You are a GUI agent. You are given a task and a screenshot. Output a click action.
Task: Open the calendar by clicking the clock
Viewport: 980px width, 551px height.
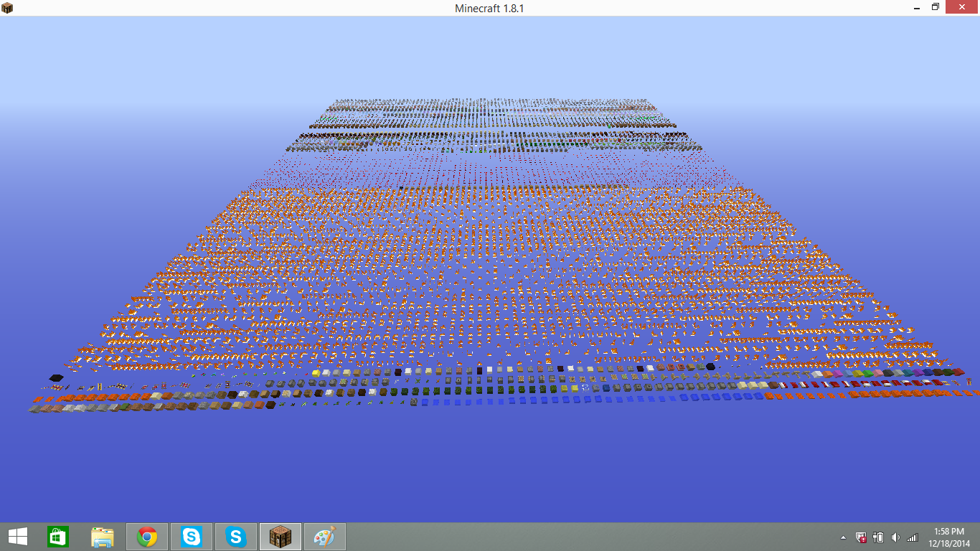click(947, 536)
